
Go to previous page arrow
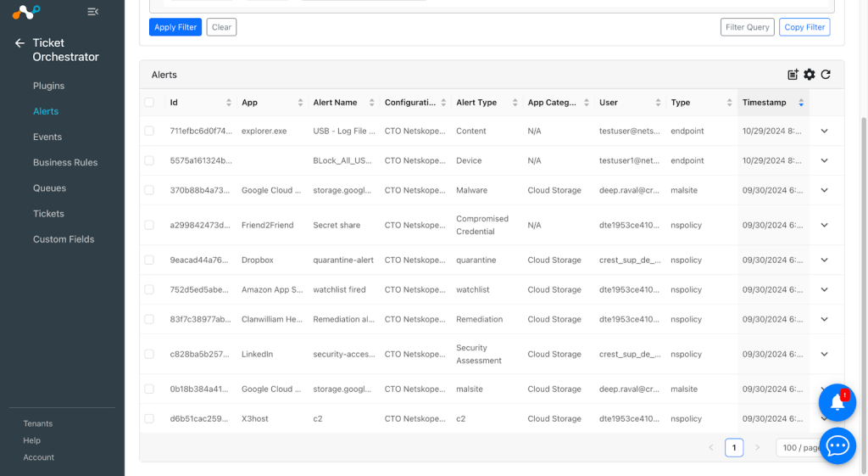pos(711,447)
